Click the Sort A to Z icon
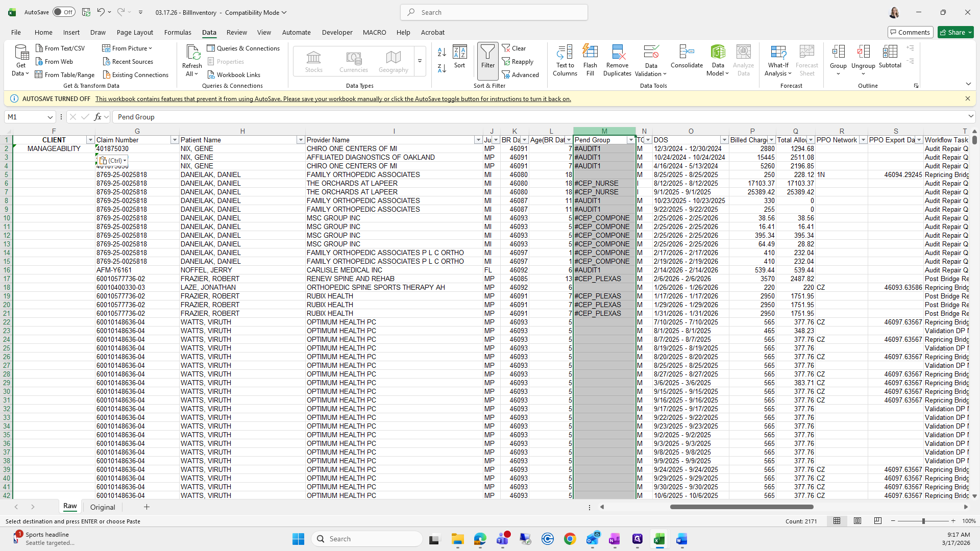Screen dimensions: 980x551 click(442, 52)
